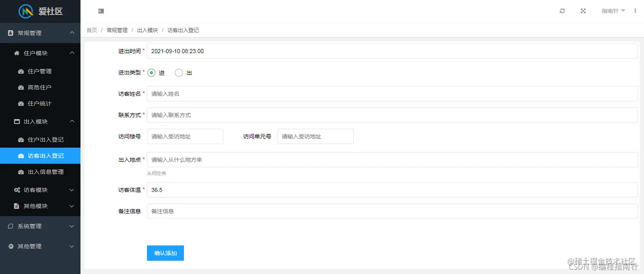Click the dashboard icon beside 住户统计
The image size is (644, 274).
click(x=21, y=104)
